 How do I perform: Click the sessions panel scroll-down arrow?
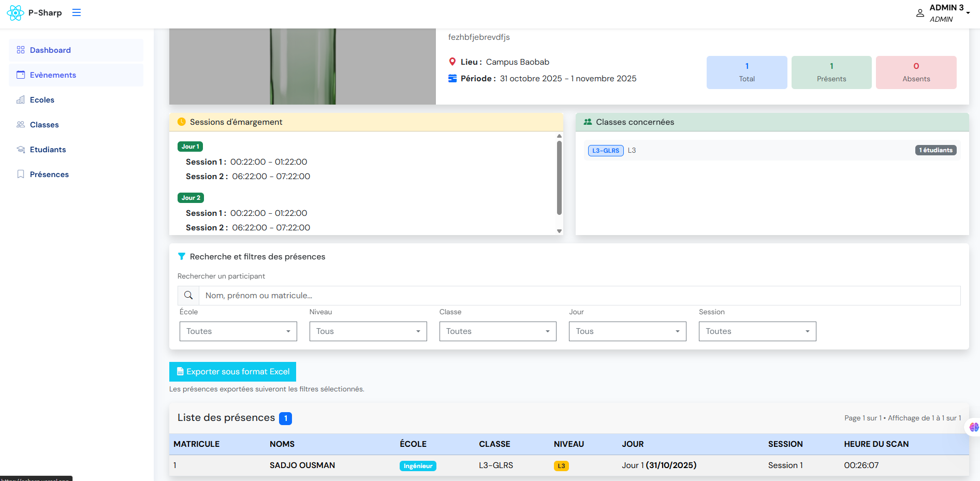(559, 231)
